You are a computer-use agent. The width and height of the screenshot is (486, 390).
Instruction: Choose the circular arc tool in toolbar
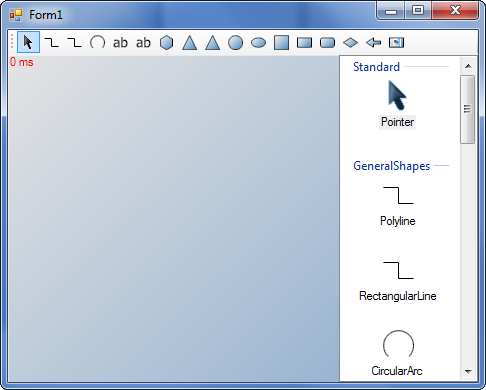pyautogui.click(x=97, y=42)
